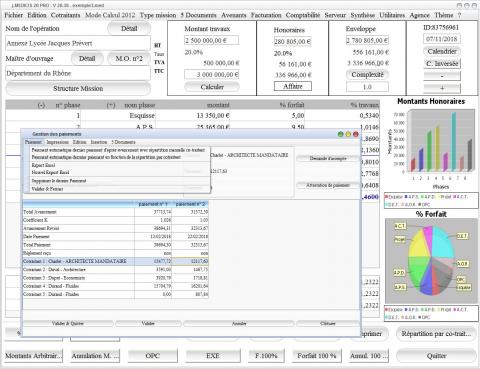480x369 pixels.
Task: Open the Thème menu
Action: pos(443,15)
